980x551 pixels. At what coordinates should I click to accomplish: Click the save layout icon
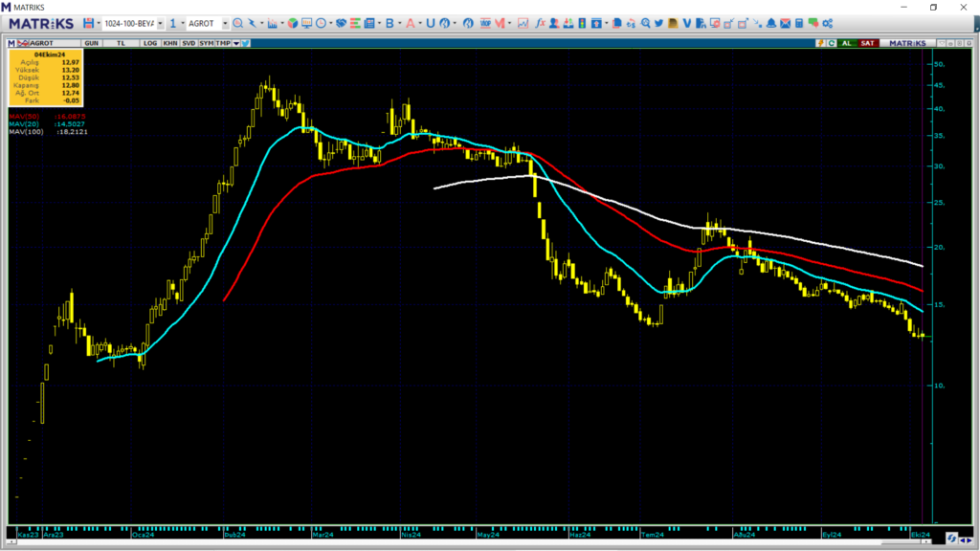pyautogui.click(x=89, y=23)
